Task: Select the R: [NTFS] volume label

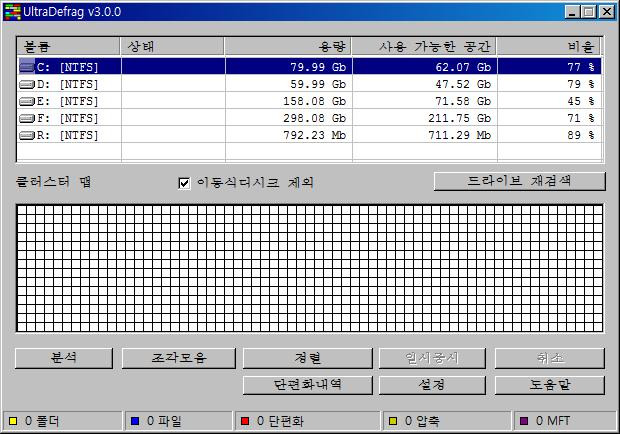Action: coord(67,135)
